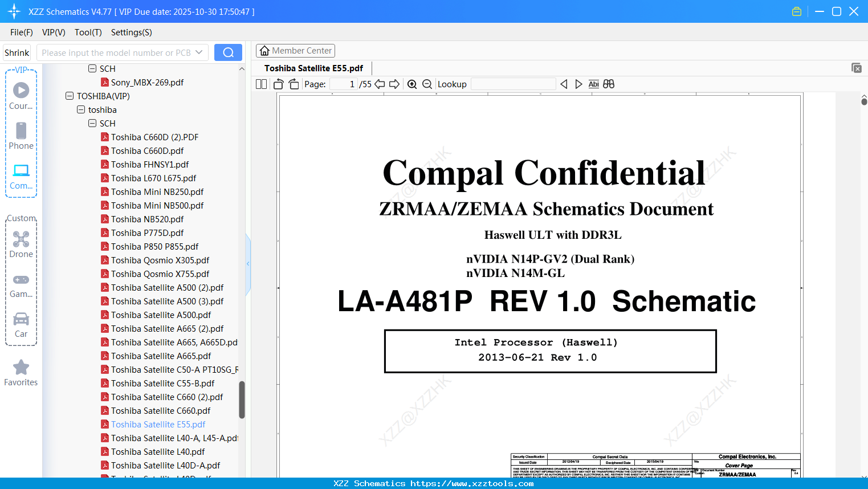Open Toshiba Satellite C660.pdf
Image resolution: width=868 pixels, height=489 pixels.
click(x=156, y=411)
